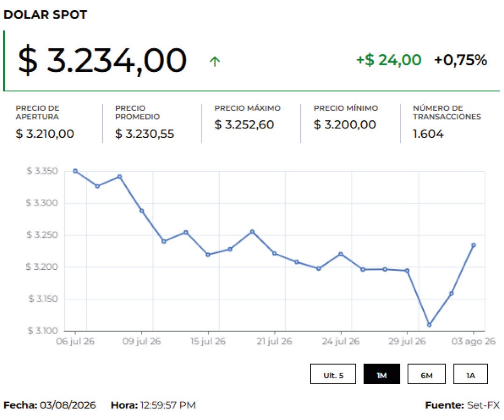The height and width of the screenshot is (420, 504).
Task: Click the PRECIO DE APERTURA label
Action: [37, 112]
